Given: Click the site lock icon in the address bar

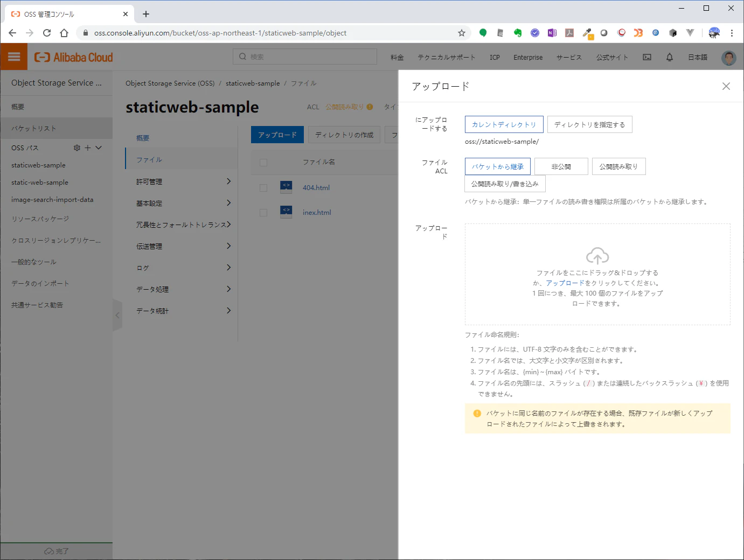Looking at the screenshot, I should [x=85, y=33].
